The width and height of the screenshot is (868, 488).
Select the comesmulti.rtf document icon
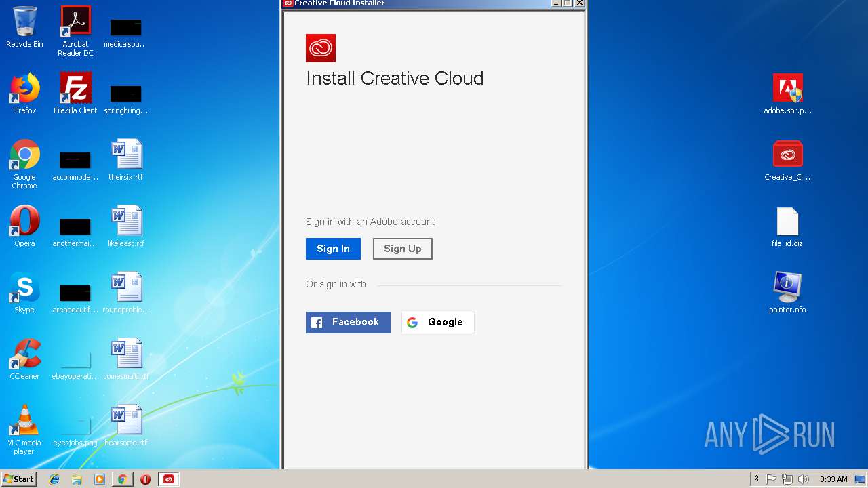[126, 359]
